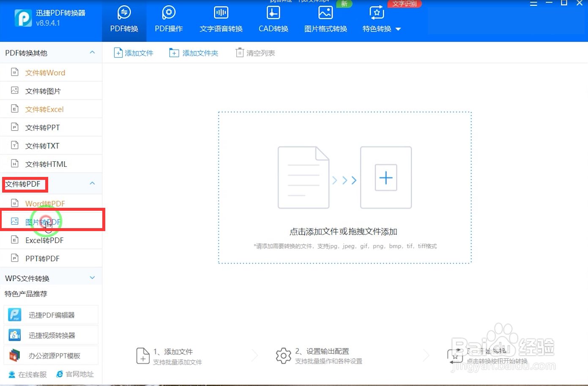Click the 文件转图片 image icon
The width and height of the screenshot is (588, 386).
pyautogui.click(x=15, y=91)
